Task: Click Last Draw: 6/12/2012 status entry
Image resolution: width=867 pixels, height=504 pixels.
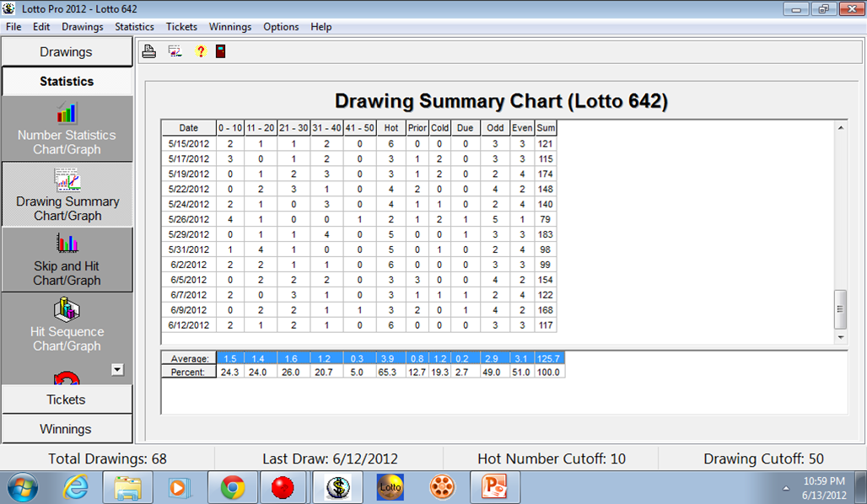Action: (x=330, y=458)
